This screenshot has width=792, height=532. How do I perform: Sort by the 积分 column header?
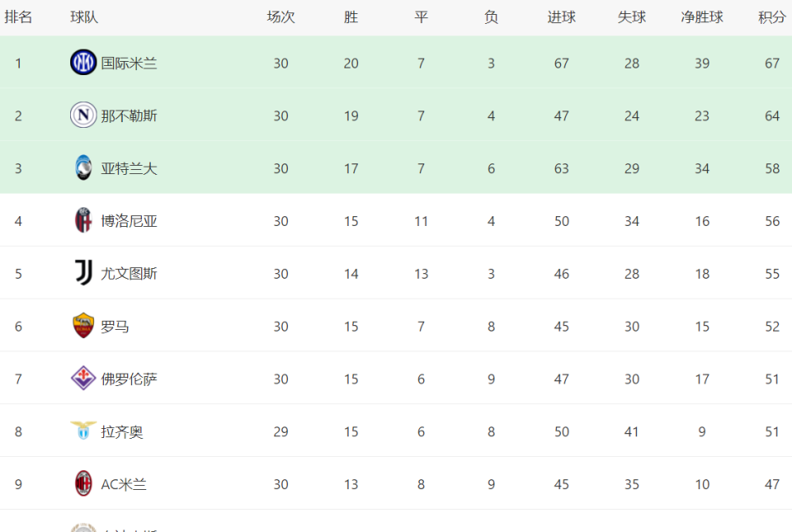point(772,17)
